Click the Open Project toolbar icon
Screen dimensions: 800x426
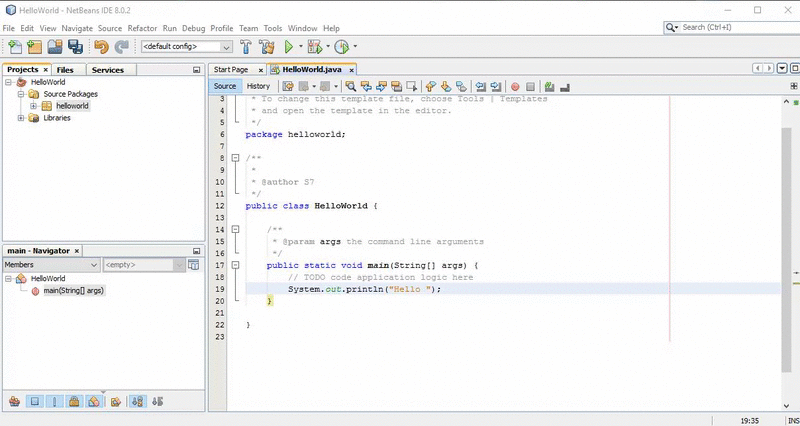pos(55,47)
